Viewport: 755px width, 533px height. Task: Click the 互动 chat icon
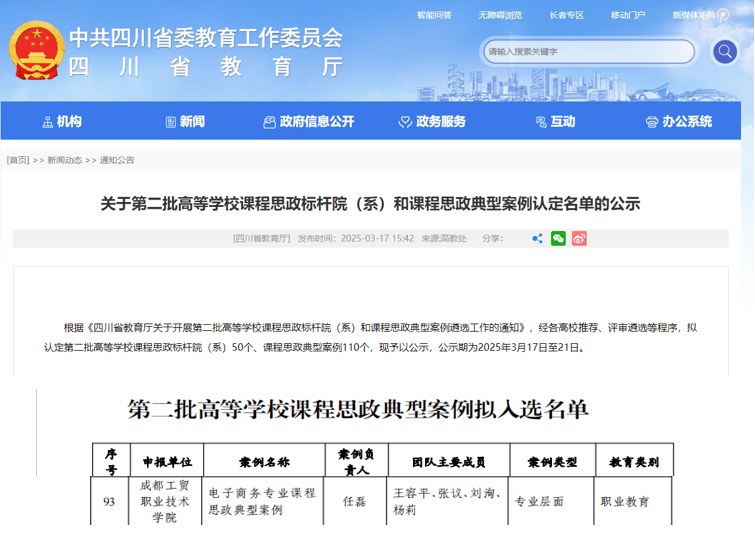[541, 122]
